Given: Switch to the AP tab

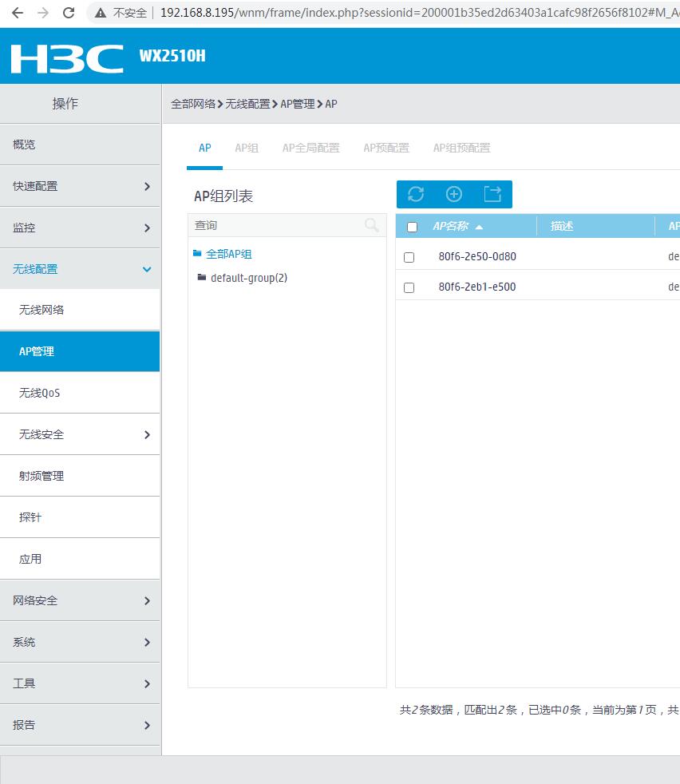Looking at the screenshot, I should (x=204, y=148).
